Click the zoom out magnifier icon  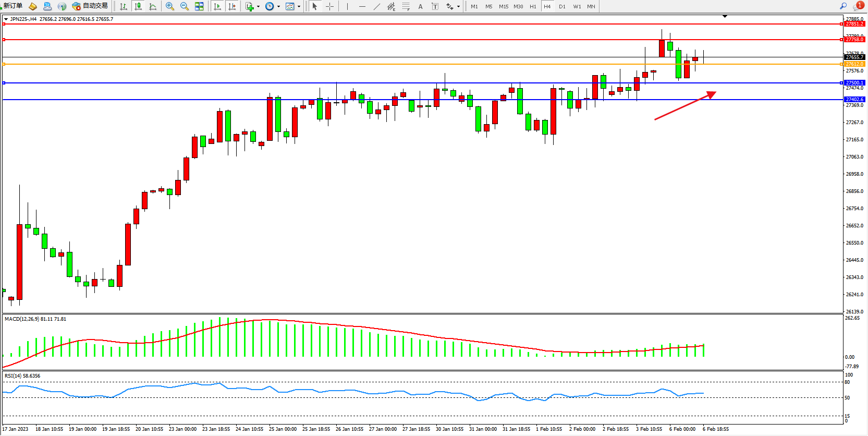(x=184, y=6)
